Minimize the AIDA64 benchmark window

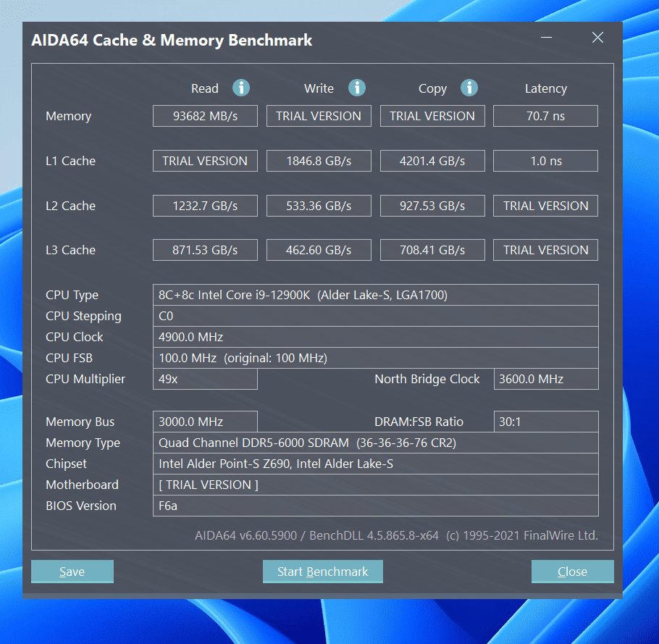[546, 38]
